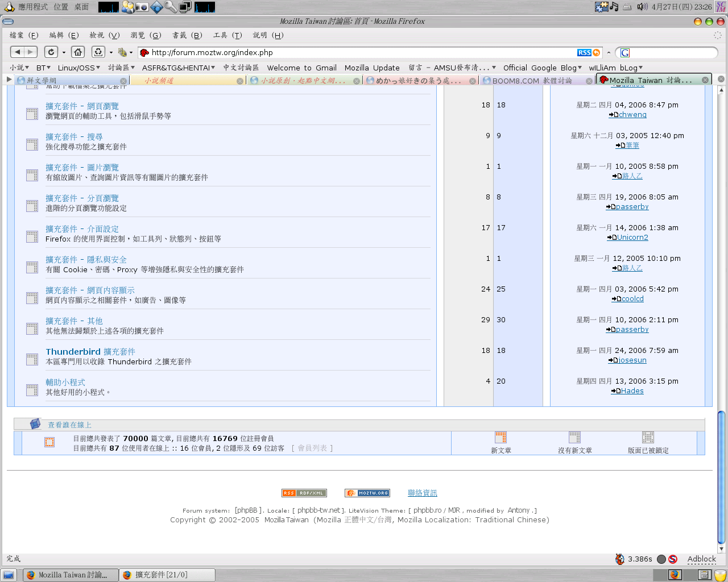Click the page vertical scrollbar thumb
Image resolution: width=728 pixels, height=582 pixels.
[x=721, y=476]
